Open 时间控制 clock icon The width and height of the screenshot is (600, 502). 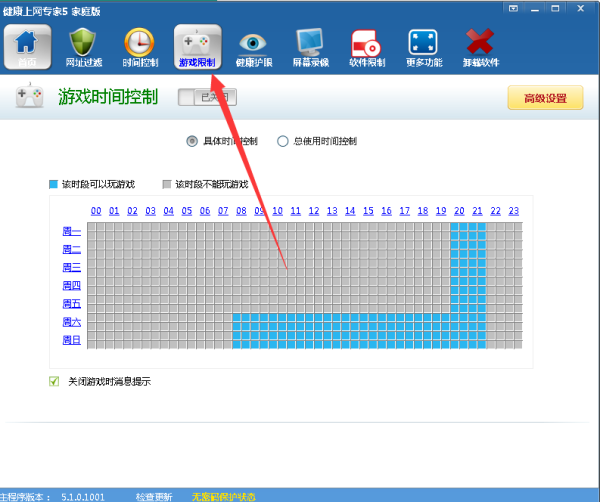[x=139, y=47]
